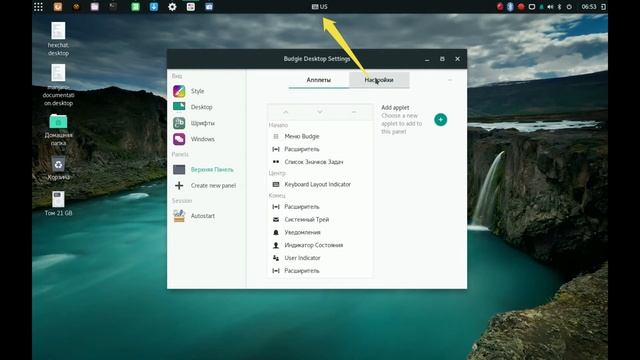Switch to the Настройки tab
Image resolution: width=640 pixels, height=360 pixels.
pos(379,80)
